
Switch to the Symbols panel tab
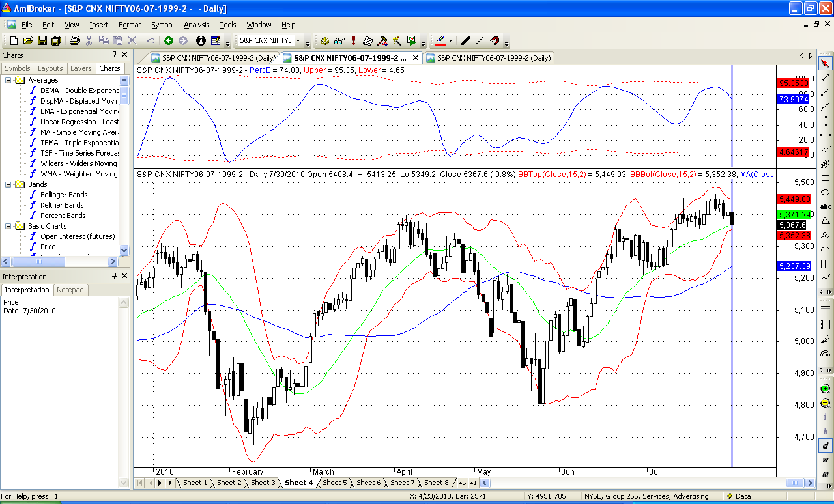tap(18, 68)
